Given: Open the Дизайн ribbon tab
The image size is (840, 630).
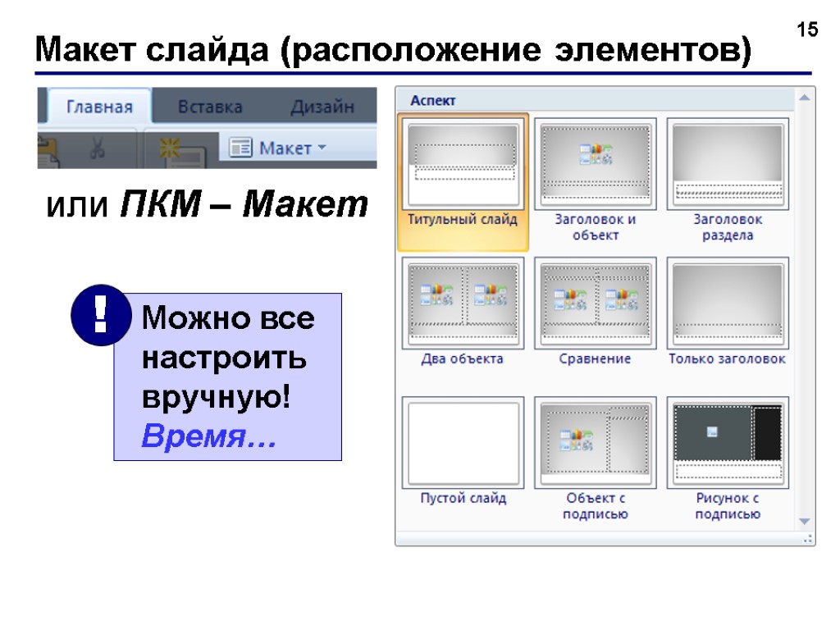Looking at the screenshot, I should pyautogui.click(x=322, y=107).
